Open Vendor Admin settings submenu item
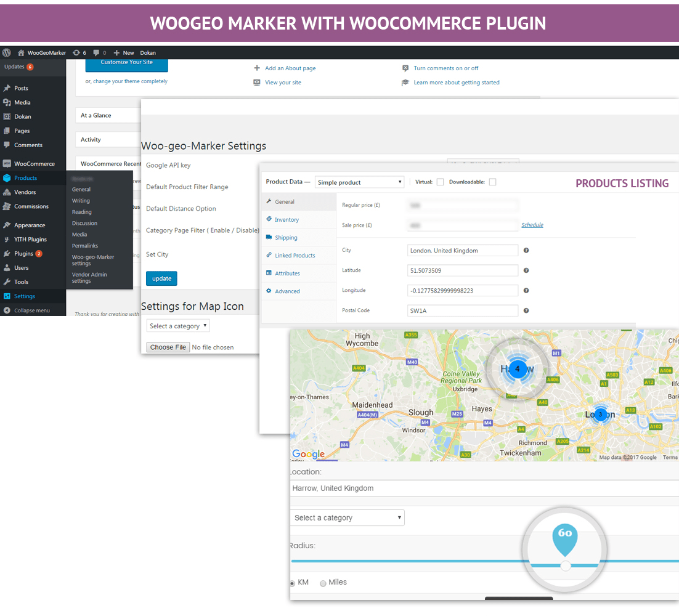The width and height of the screenshot is (679, 616). click(89, 278)
